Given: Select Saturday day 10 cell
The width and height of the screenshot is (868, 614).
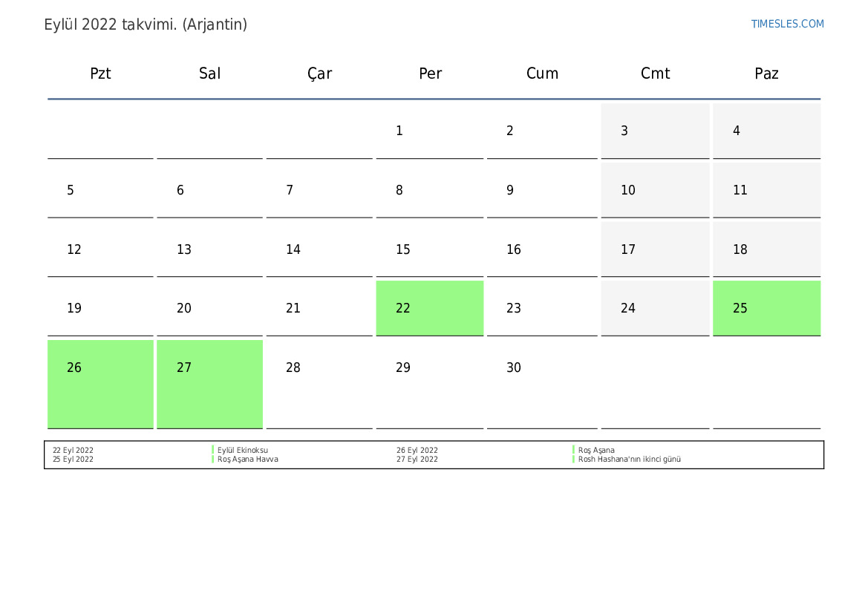Looking at the screenshot, I should click(x=655, y=190).
